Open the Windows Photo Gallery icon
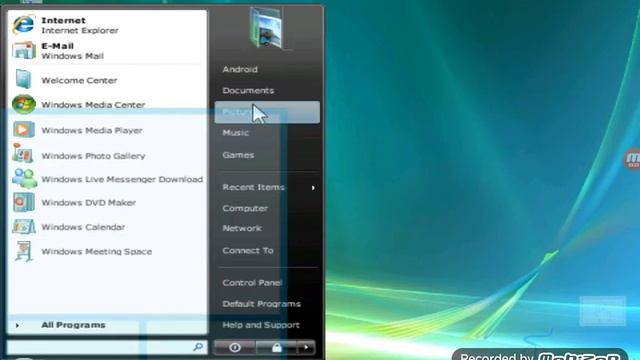 tap(22, 153)
